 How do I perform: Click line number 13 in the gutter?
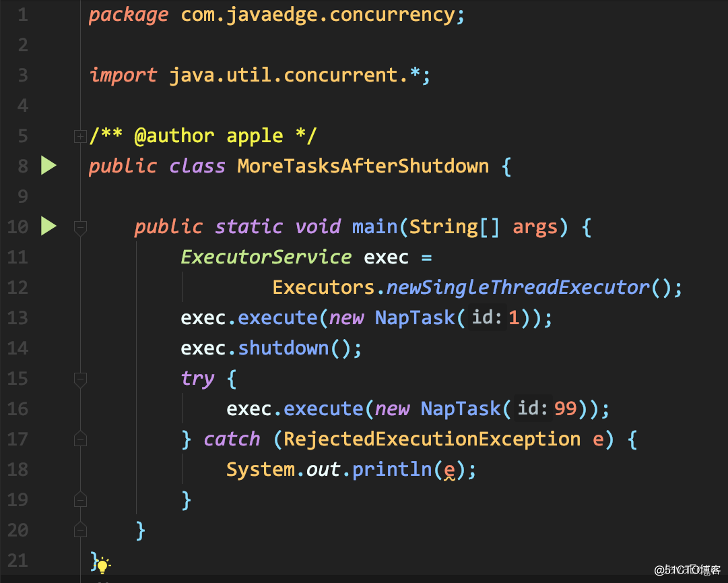[18, 317]
